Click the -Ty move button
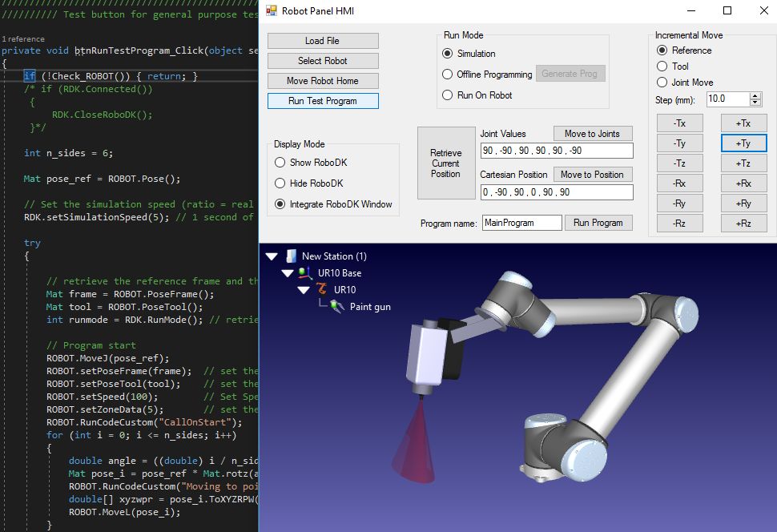The width and height of the screenshot is (777, 532). tap(679, 143)
